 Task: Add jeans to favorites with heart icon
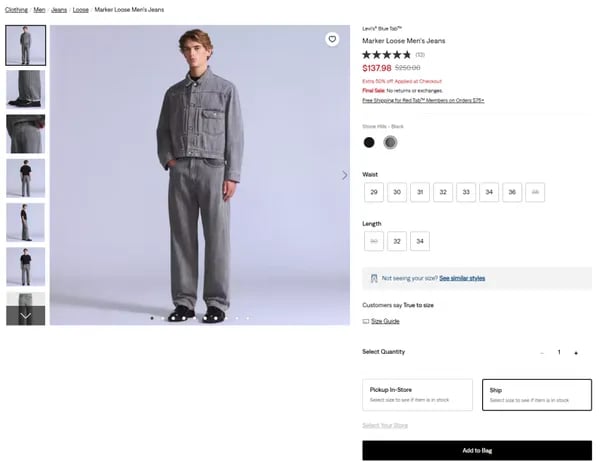(x=332, y=39)
